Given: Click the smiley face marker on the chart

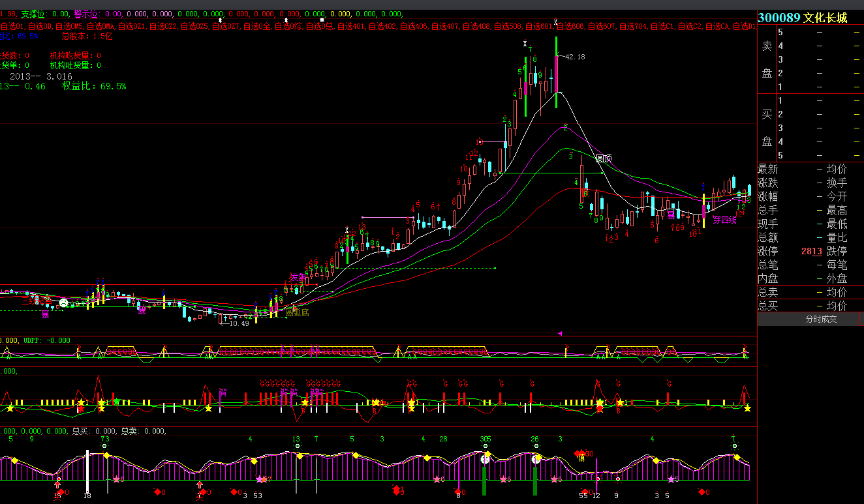Looking at the screenshot, I should [x=63, y=303].
